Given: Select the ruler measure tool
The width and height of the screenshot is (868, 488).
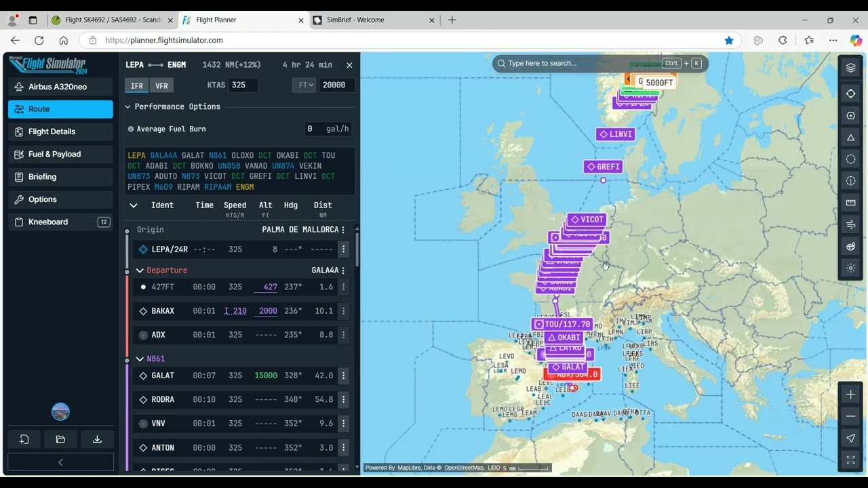Looking at the screenshot, I should pyautogui.click(x=850, y=203).
